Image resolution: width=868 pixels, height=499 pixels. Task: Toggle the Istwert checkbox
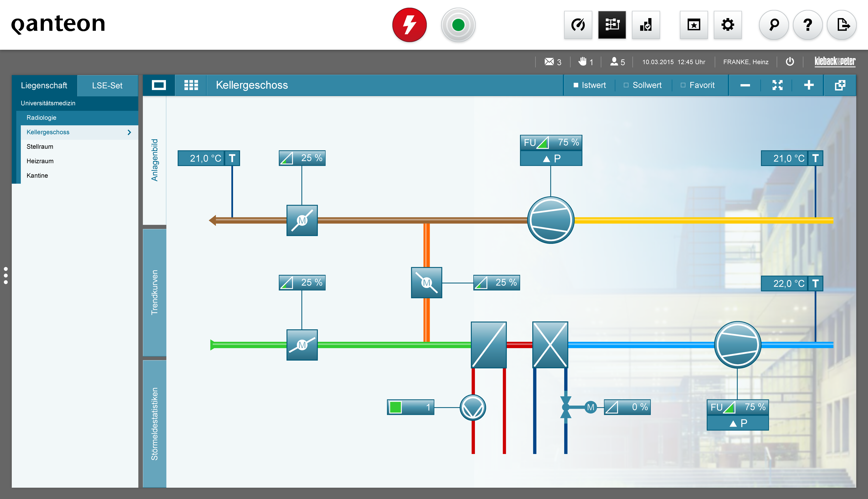(576, 85)
